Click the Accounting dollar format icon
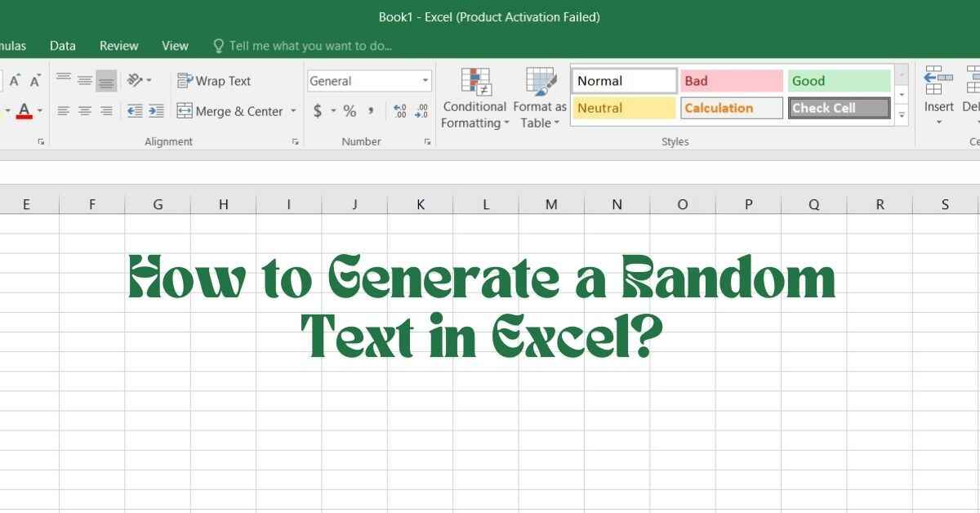 (x=317, y=111)
